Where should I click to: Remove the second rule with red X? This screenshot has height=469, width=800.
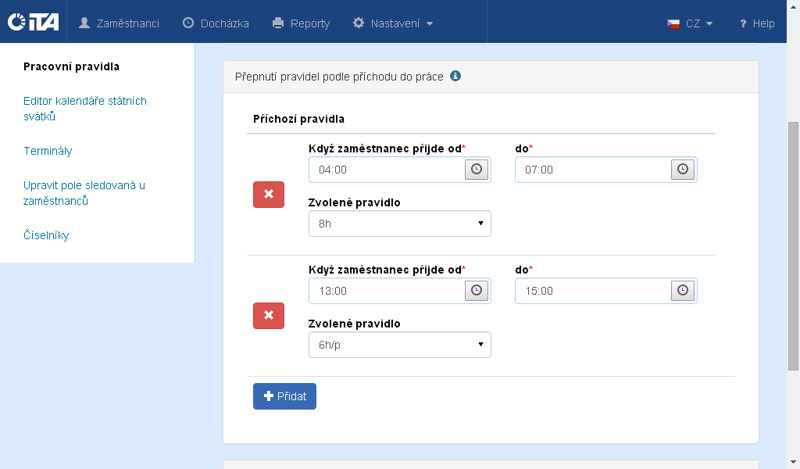[268, 316]
